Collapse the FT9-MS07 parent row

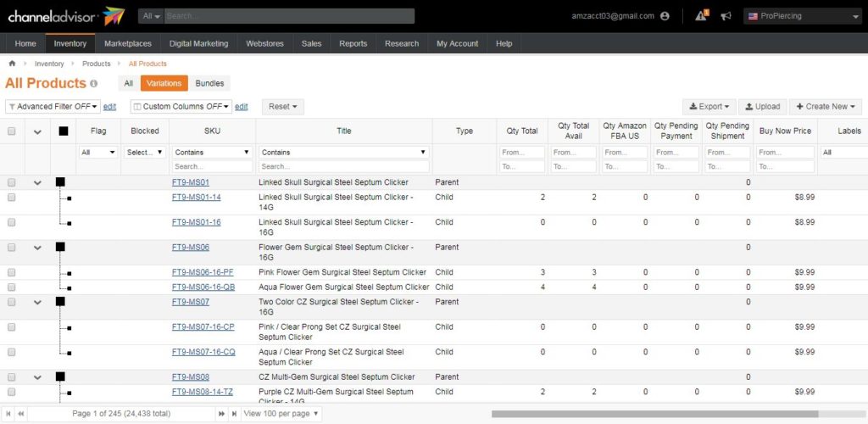[x=37, y=302]
